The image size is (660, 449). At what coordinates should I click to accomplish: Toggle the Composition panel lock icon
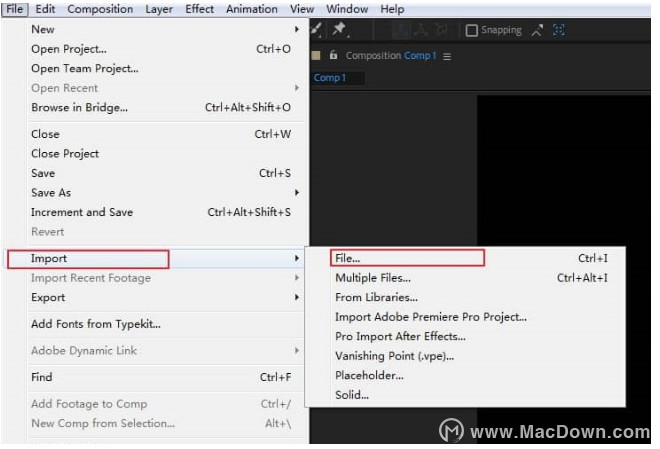click(x=333, y=55)
